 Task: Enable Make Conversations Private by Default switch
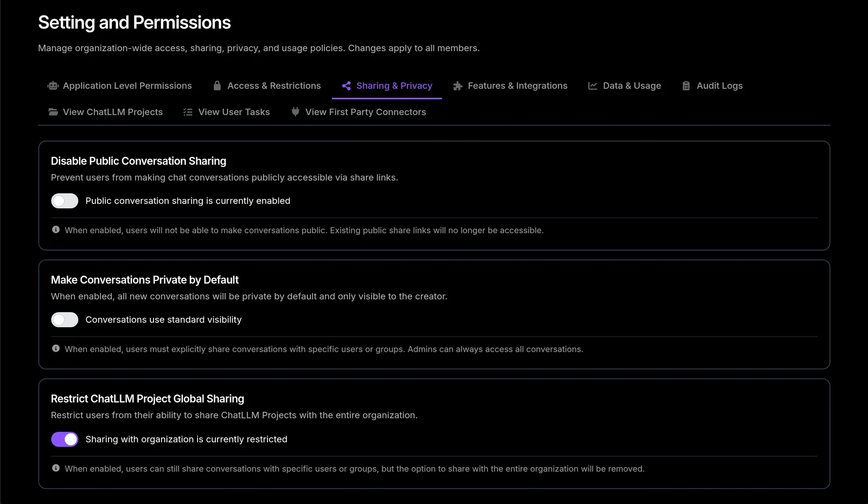tap(65, 320)
